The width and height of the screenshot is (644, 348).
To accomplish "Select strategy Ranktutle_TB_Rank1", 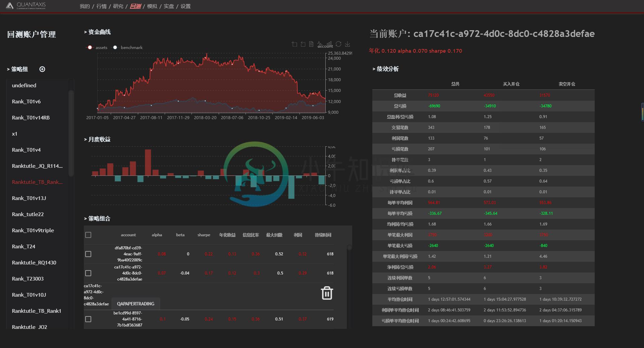I will (x=37, y=311).
